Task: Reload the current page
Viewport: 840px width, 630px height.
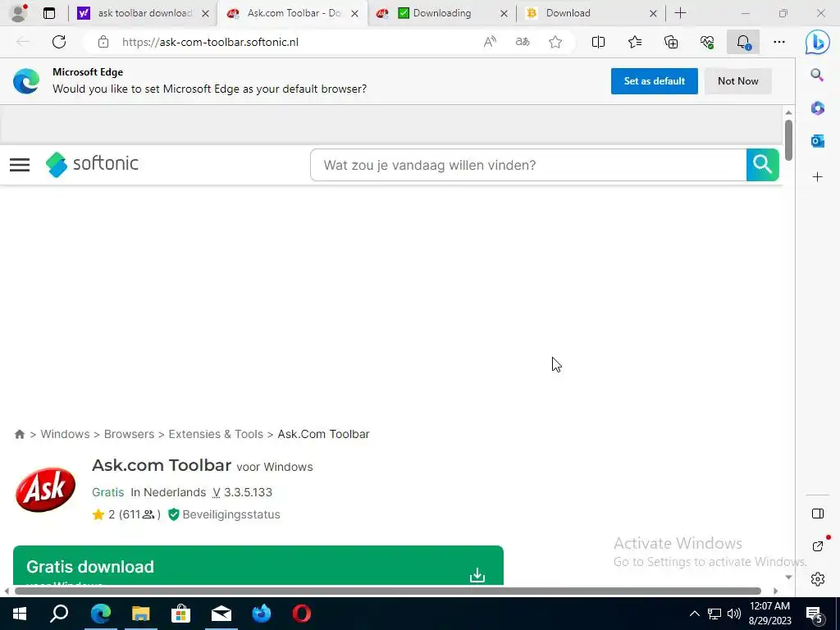Action: click(x=59, y=42)
